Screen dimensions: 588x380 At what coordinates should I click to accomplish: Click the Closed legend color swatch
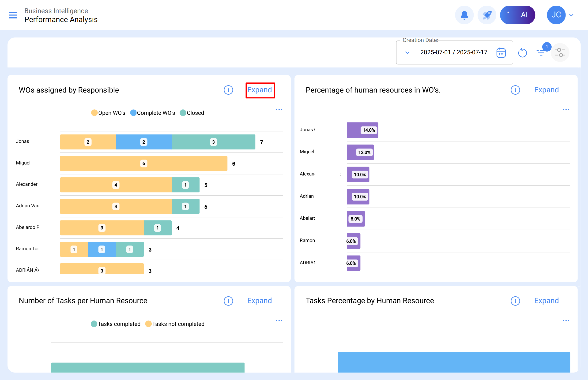(x=183, y=113)
